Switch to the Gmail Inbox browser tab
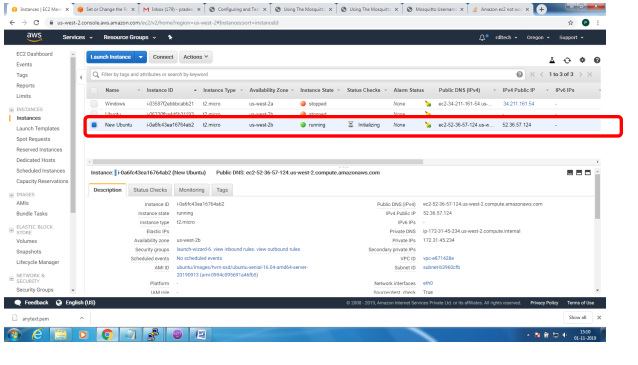This screenshot has height=365, width=638. (173, 9)
